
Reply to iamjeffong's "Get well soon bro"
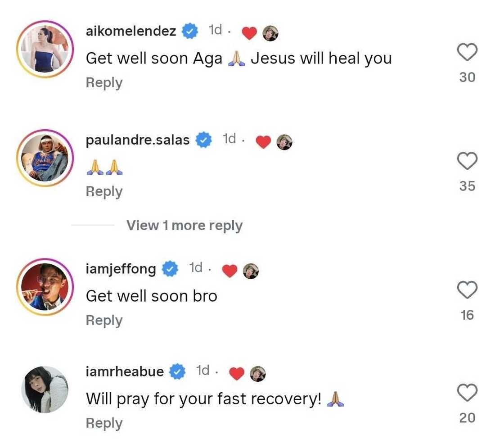[x=104, y=320]
